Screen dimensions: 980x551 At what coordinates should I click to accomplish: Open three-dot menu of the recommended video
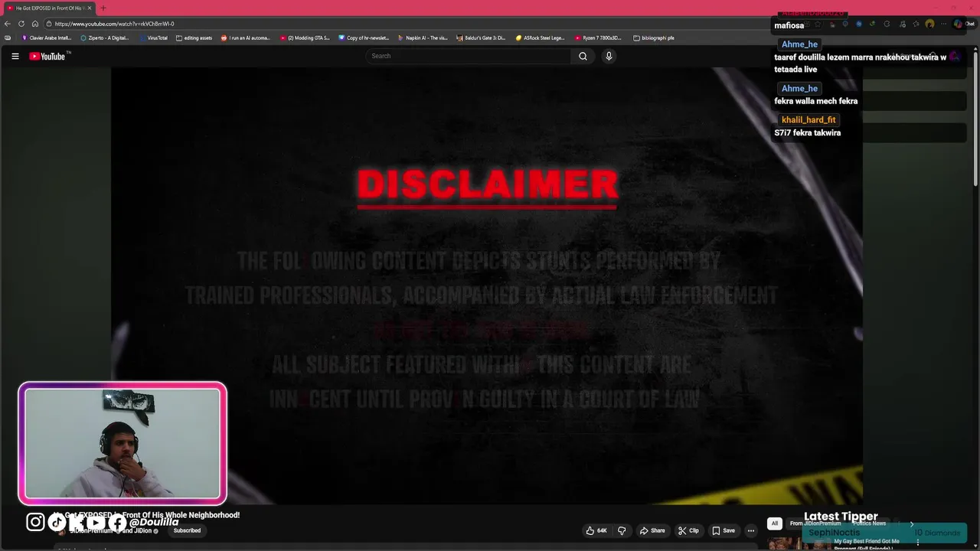(x=918, y=543)
